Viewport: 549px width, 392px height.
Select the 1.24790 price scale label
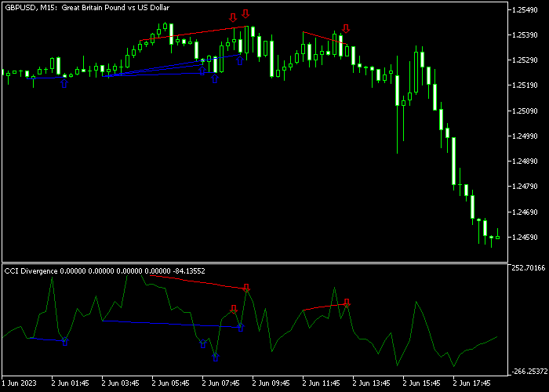pos(525,187)
